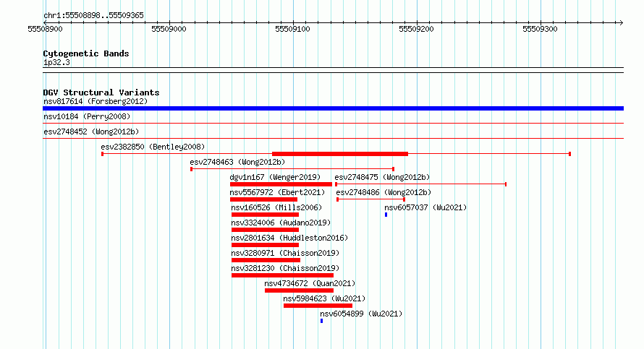Open esv2748452 (Wong2012b) variant label
Viewport: 644px width, 349px height.
pos(91,132)
